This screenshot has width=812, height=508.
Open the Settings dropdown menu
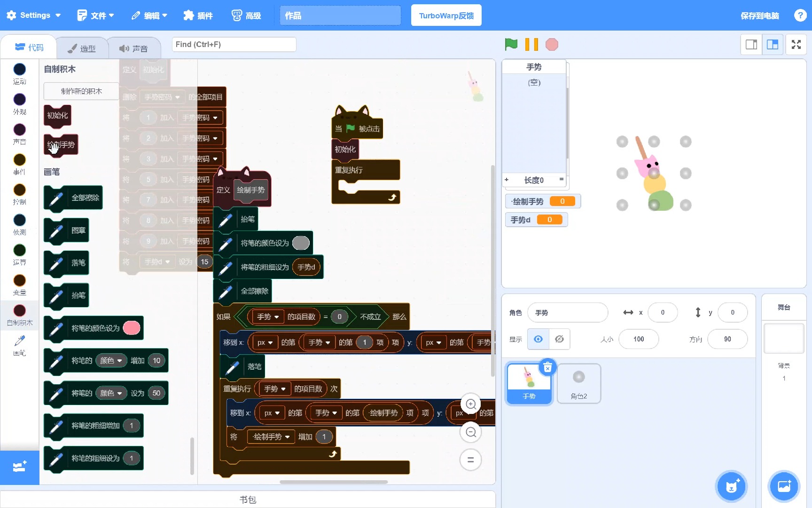[34, 15]
